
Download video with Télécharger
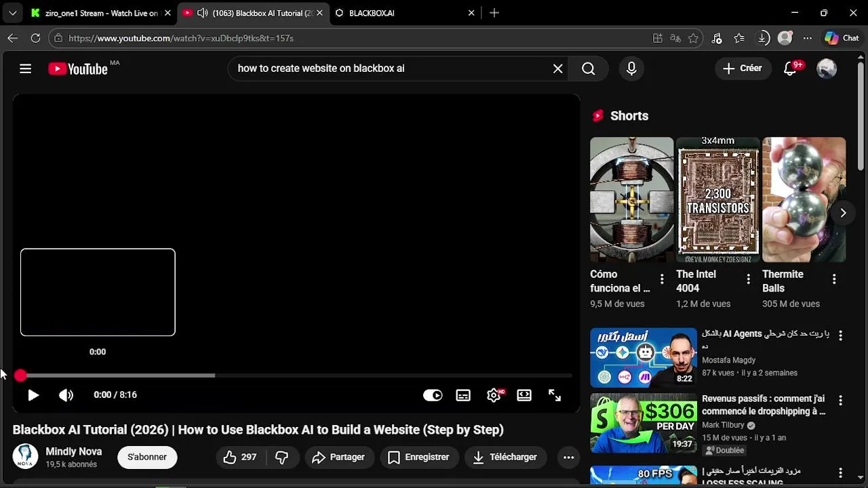pos(505,457)
